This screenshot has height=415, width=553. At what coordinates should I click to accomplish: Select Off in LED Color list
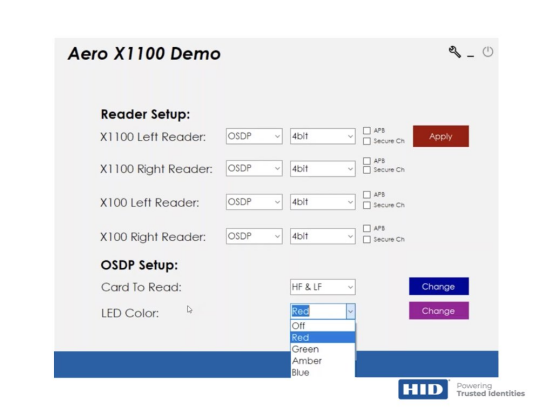point(323,326)
